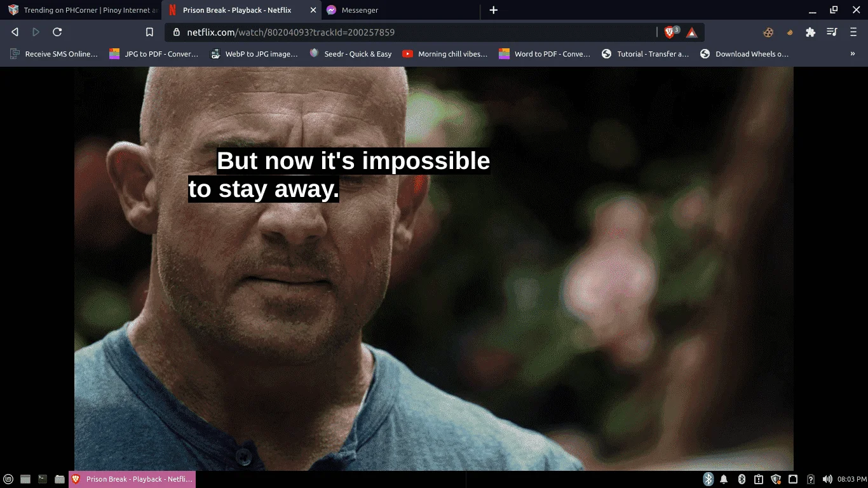Open a new browser tab
The image size is (868, 488).
494,10
